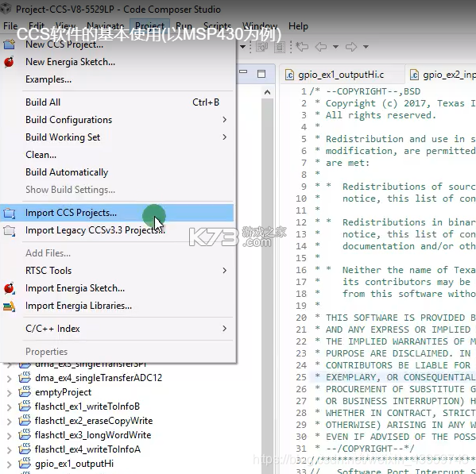Choose Import Legacy CCSv3.3 Projects... entry

pos(118,230)
